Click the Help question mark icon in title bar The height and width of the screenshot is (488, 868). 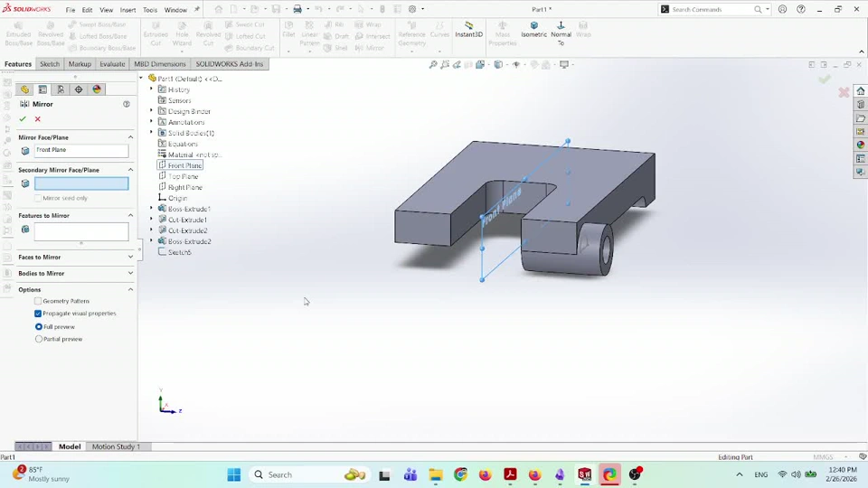[801, 9]
